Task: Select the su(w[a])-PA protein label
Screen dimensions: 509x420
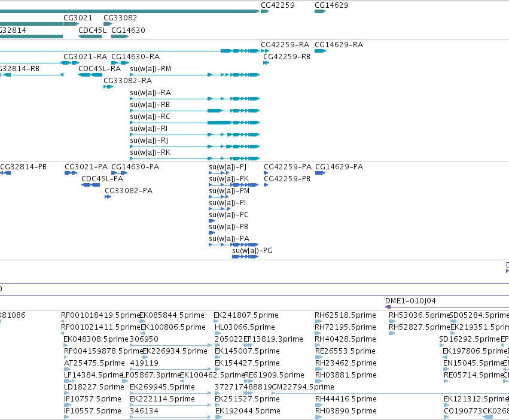Action: [x=229, y=239]
